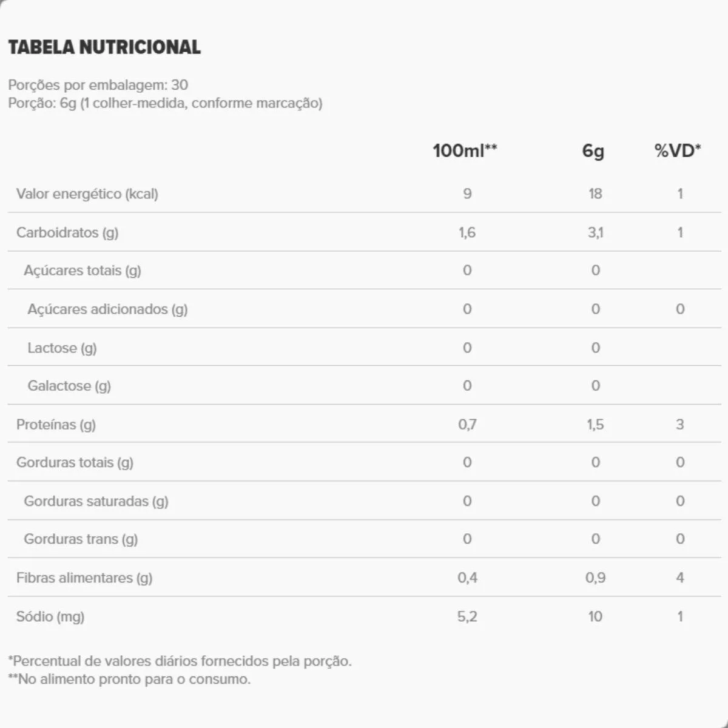
Task: Click the 'Carboidratos (g)' row label
Action: (x=67, y=232)
